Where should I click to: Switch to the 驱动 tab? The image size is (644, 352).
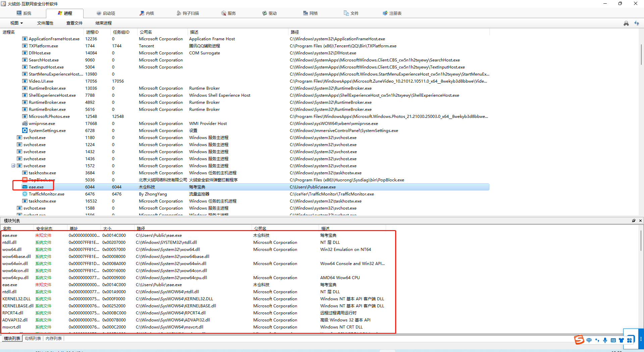[270, 13]
